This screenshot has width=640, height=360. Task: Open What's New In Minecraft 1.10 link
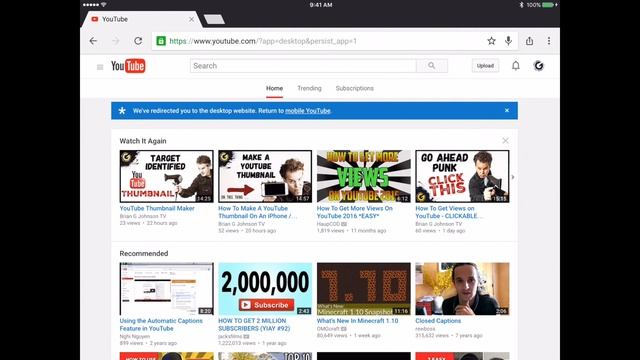click(357, 321)
